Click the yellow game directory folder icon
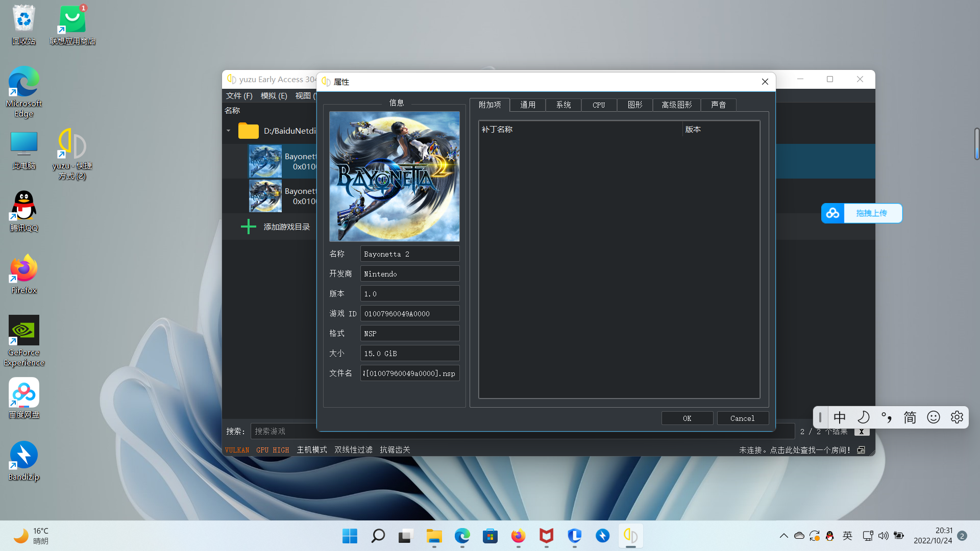 pyautogui.click(x=249, y=131)
